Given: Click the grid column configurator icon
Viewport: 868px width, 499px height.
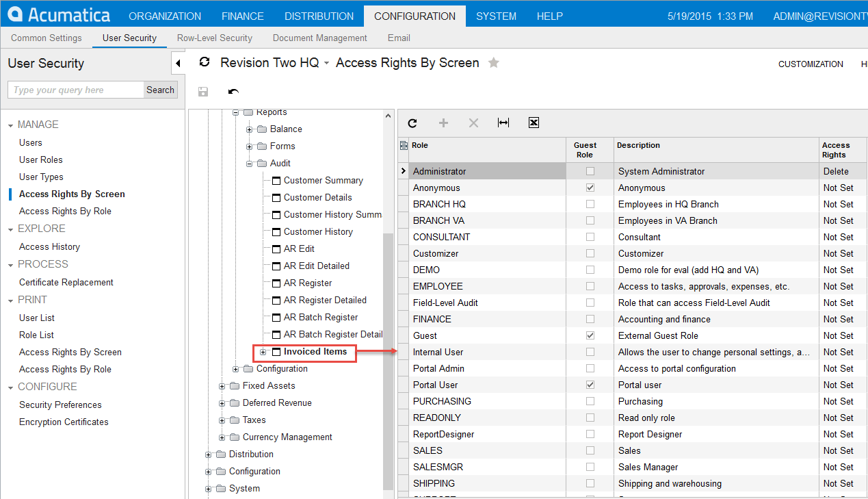Looking at the screenshot, I should [403, 145].
